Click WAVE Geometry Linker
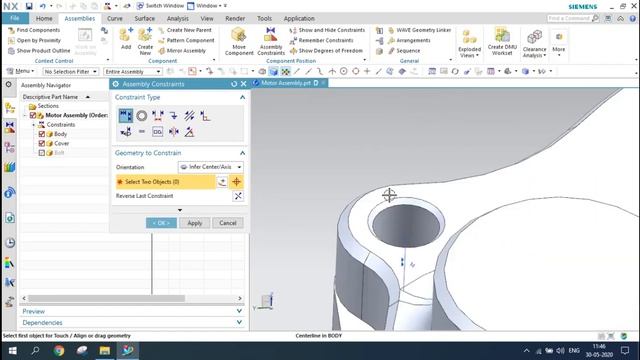The height and width of the screenshot is (360, 640). click(420, 30)
